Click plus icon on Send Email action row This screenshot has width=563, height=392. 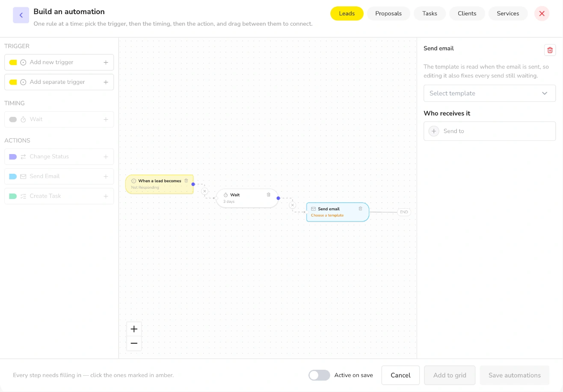click(106, 176)
